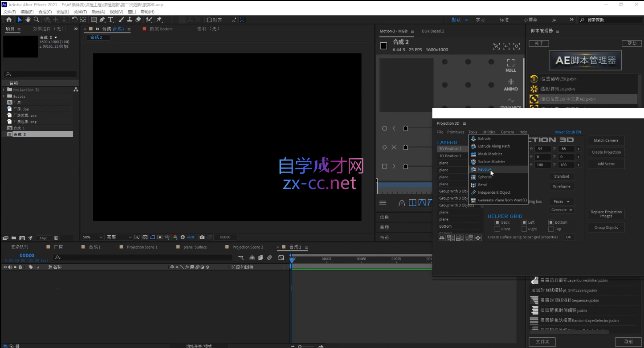This screenshot has height=348, width=644.
Task: Click the Group Objects button
Action: [x=606, y=228]
